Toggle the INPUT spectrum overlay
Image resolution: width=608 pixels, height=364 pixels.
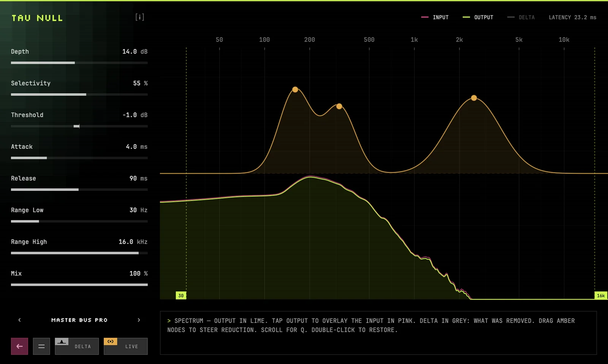point(435,17)
